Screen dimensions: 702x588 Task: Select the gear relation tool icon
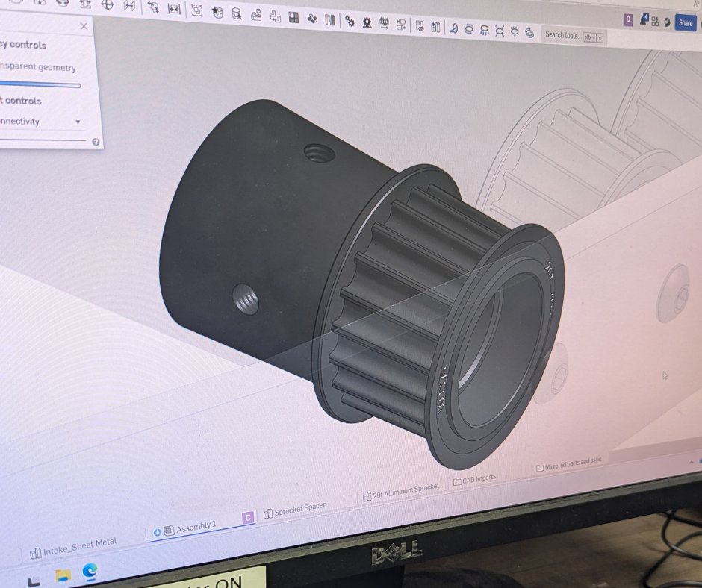tap(350, 21)
